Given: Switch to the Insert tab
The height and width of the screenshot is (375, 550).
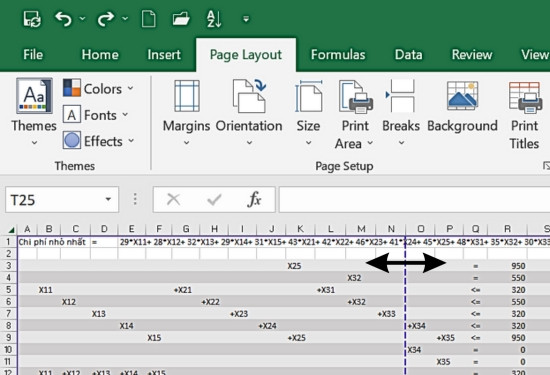Looking at the screenshot, I should pyautogui.click(x=164, y=55).
